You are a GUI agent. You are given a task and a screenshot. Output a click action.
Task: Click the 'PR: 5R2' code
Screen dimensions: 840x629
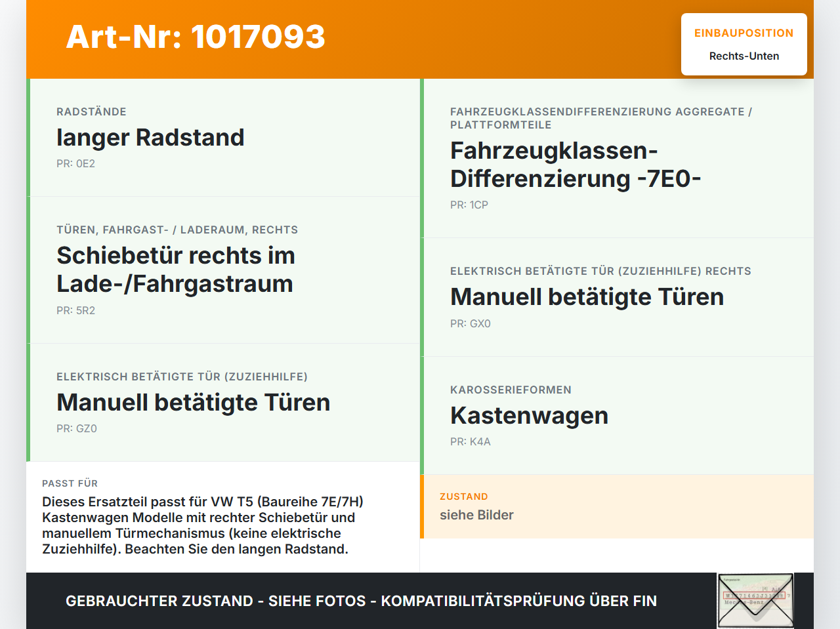coord(75,311)
